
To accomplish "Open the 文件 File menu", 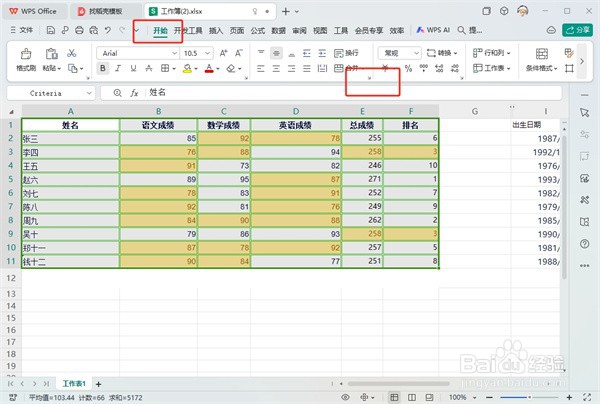I will 22,30.
